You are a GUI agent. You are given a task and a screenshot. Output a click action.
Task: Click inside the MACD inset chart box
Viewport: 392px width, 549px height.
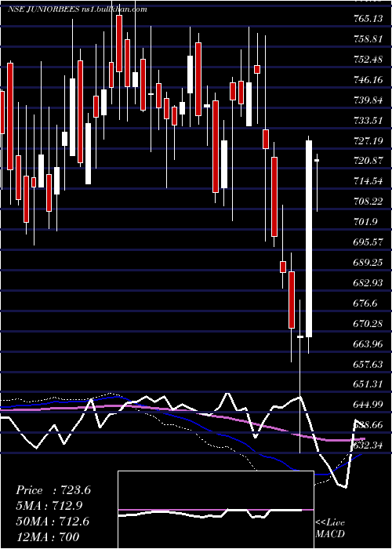pos(216,510)
